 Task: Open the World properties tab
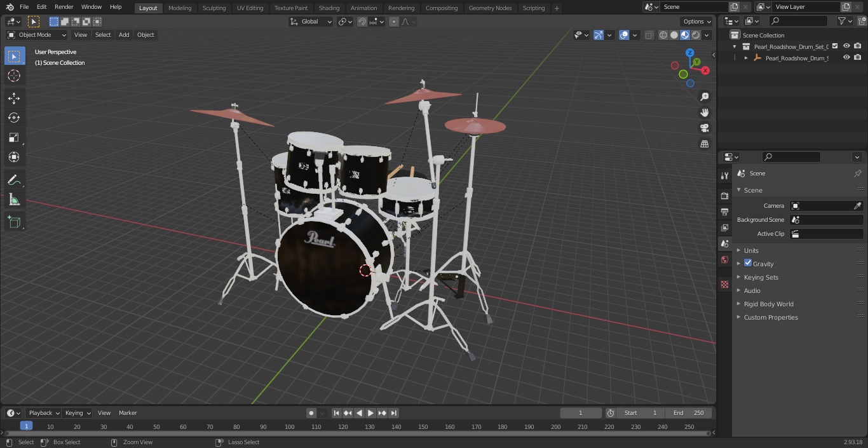click(x=724, y=260)
